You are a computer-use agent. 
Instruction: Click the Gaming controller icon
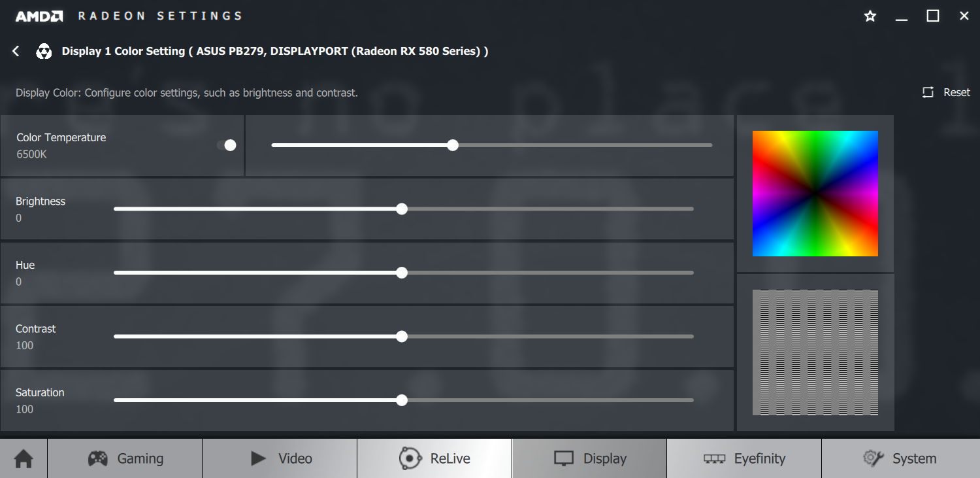pyautogui.click(x=98, y=458)
